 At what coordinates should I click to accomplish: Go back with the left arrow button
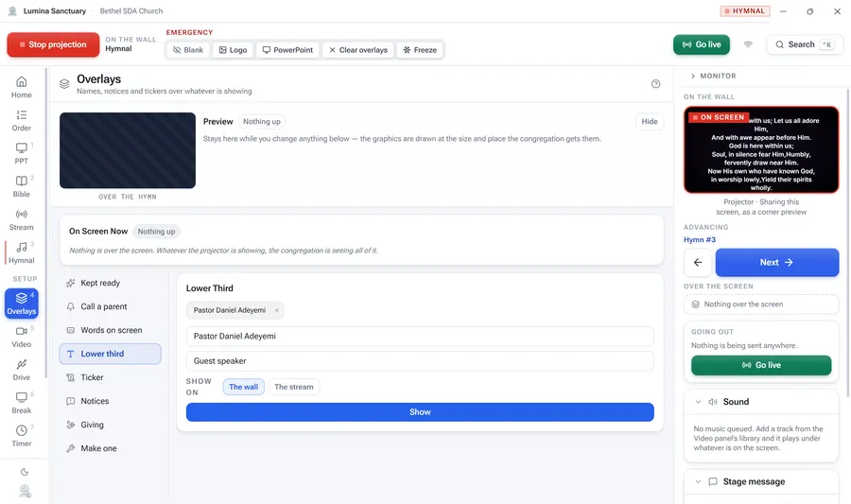(x=698, y=263)
